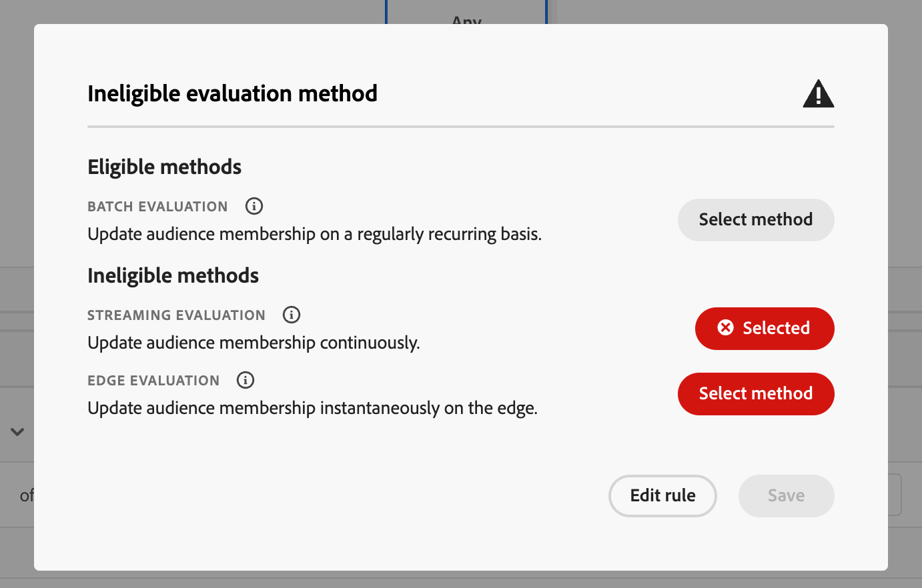The width and height of the screenshot is (922, 588).
Task: Switch the method to Batch Evaluation
Action: point(756,219)
